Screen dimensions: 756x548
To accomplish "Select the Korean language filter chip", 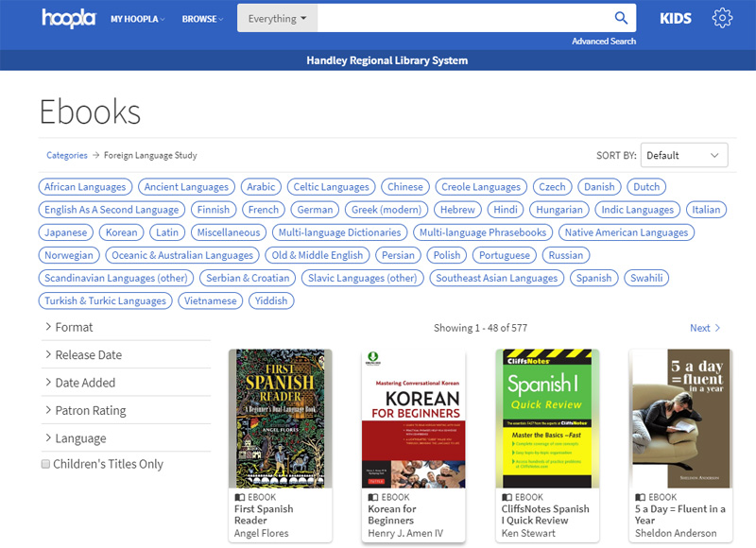I will click(121, 231).
